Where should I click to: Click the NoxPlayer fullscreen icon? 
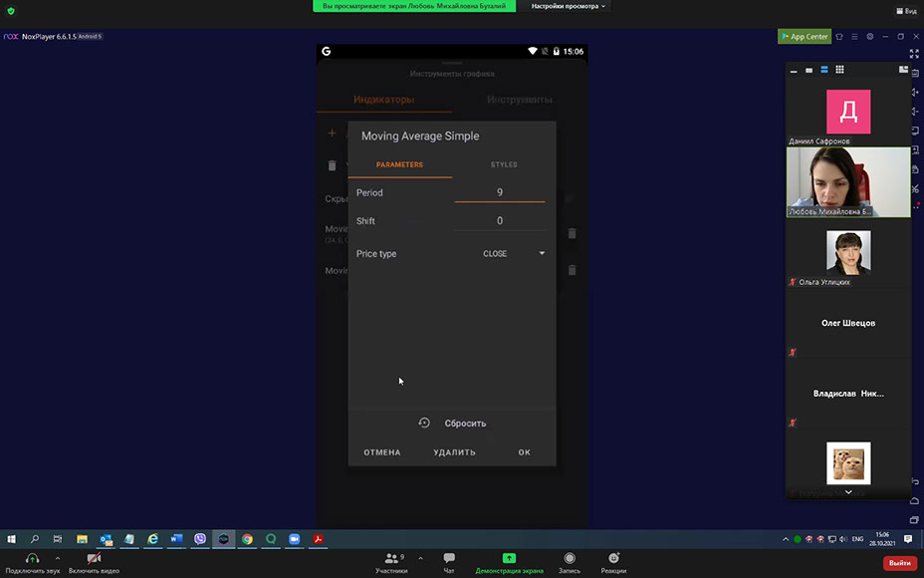click(x=915, y=54)
